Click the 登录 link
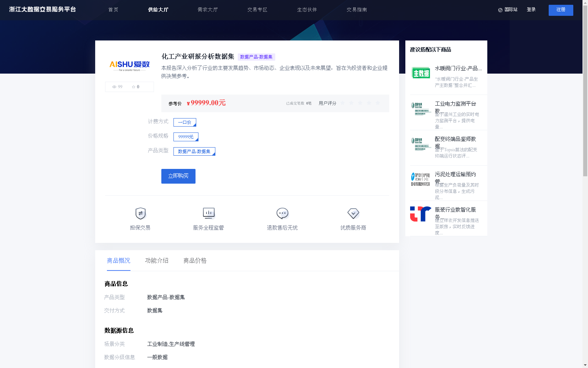The width and height of the screenshot is (588, 368). [531, 10]
